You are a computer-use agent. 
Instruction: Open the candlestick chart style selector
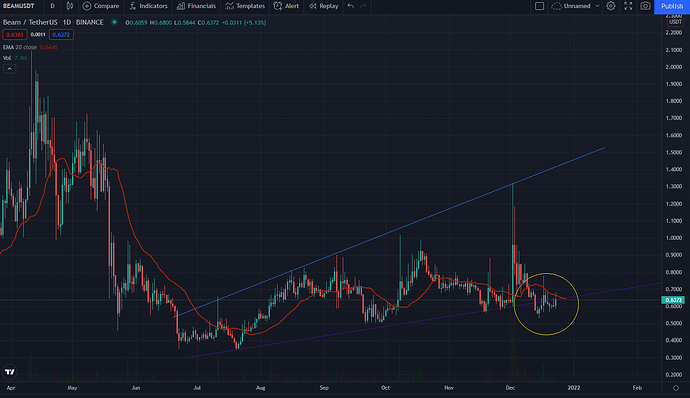70,6
